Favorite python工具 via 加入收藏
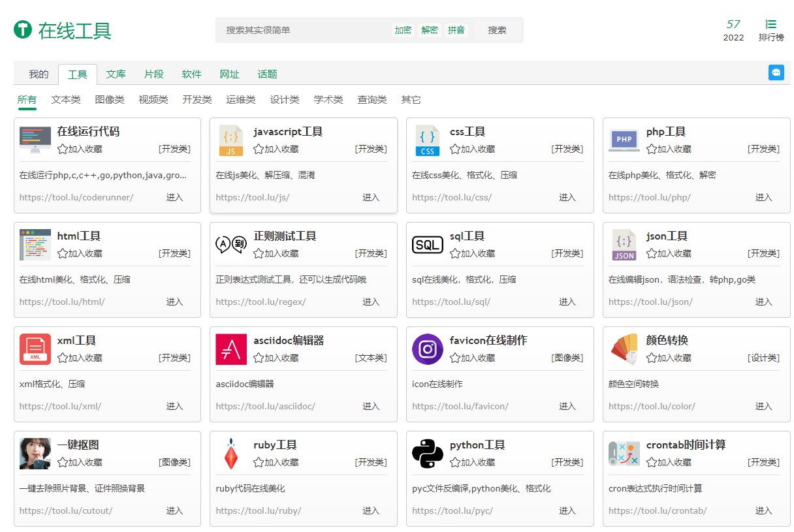This screenshot has width=794, height=532. [x=473, y=462]
